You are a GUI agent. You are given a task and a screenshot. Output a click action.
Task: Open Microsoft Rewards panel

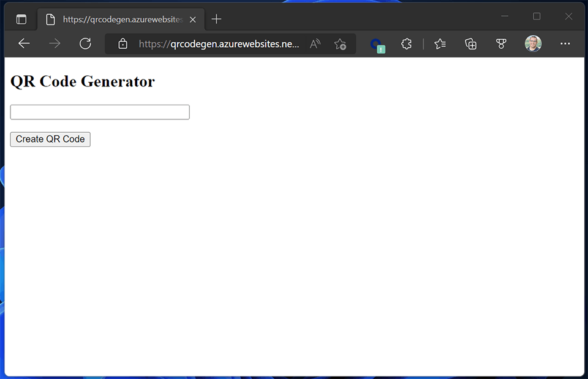pos(501,43)
